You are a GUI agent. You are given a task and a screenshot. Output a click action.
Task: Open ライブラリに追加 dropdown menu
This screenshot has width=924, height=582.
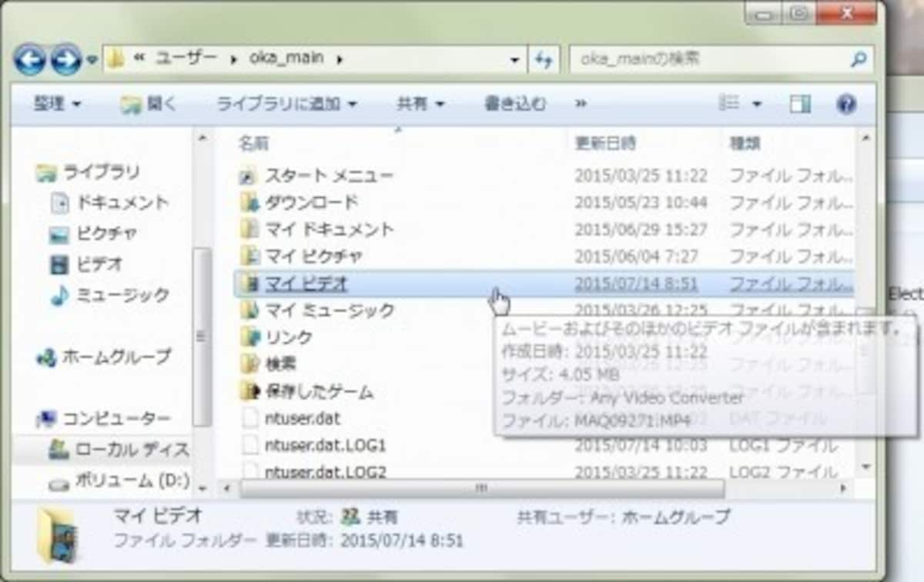[286, 103]
